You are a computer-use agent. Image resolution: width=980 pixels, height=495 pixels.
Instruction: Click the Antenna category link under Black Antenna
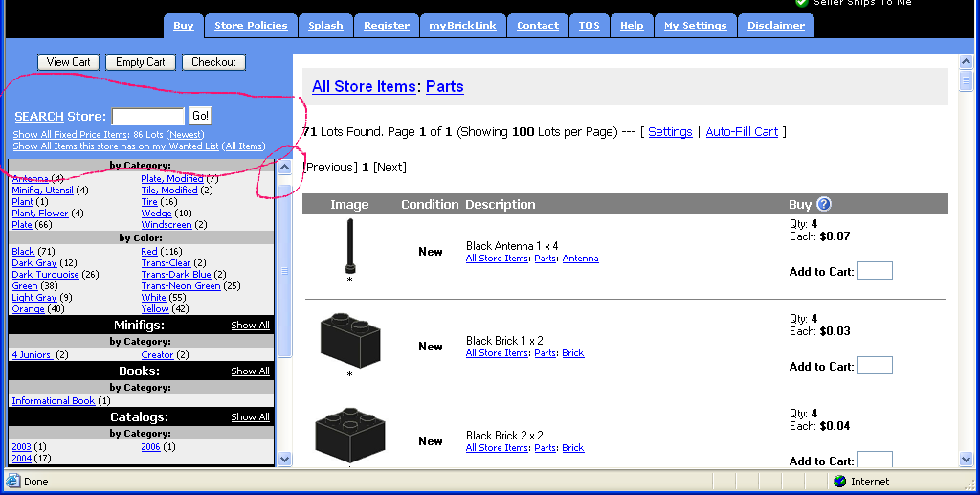click(581, 259)
